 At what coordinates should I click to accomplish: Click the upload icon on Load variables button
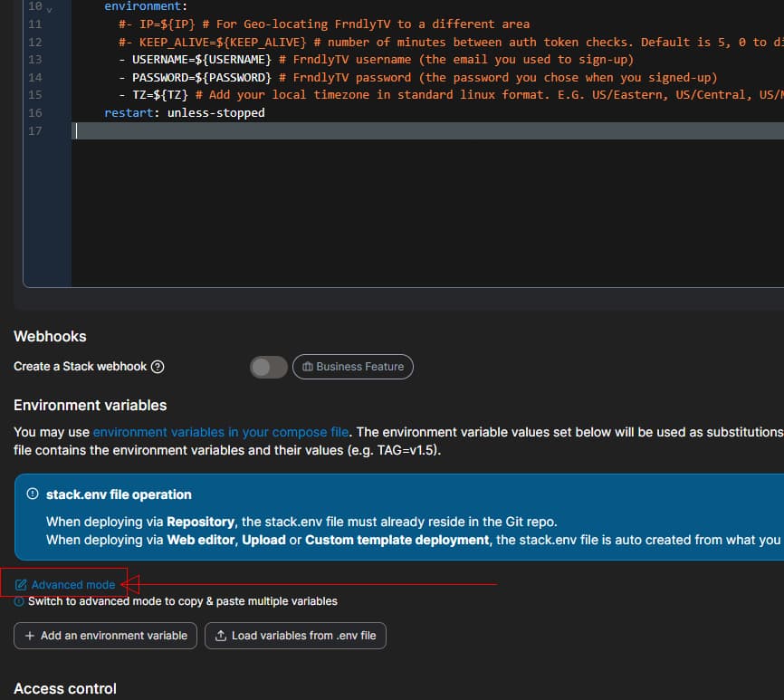[x=221, y=636]
